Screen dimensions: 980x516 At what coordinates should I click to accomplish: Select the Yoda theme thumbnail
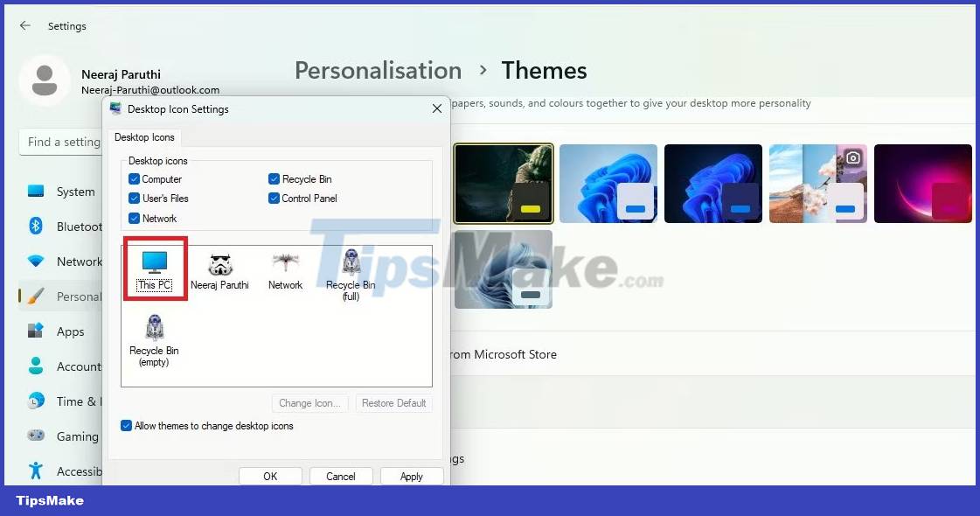coord(504,183)
